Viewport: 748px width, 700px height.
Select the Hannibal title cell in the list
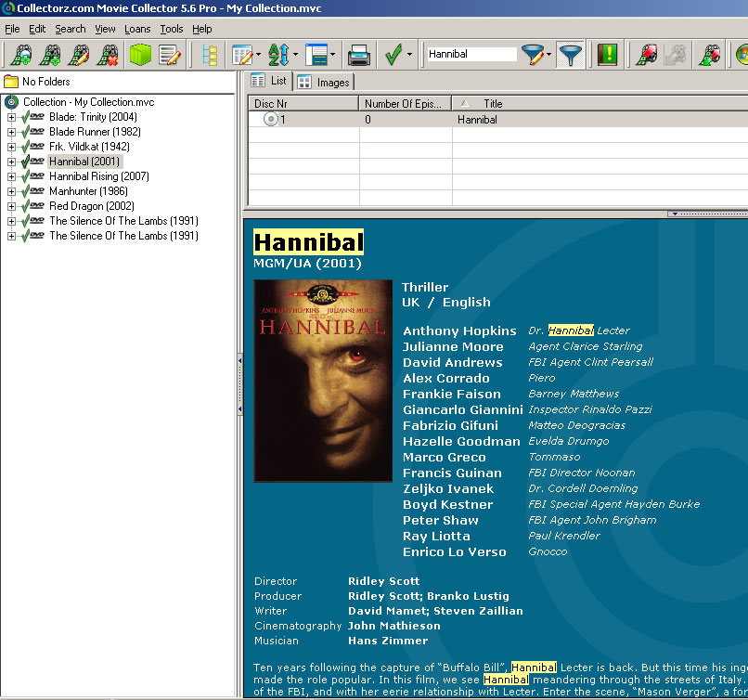click(477, 120)
